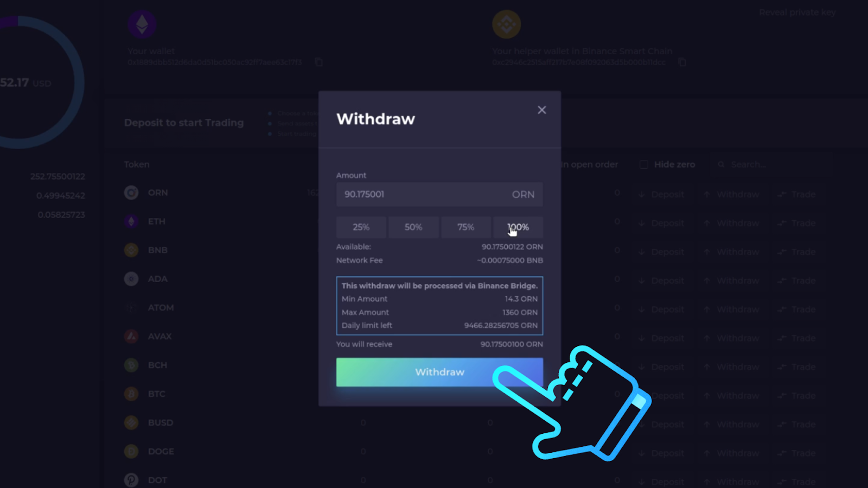Click the ETH token icon
This screenshot has height=488, width=868.
(131, 221)
